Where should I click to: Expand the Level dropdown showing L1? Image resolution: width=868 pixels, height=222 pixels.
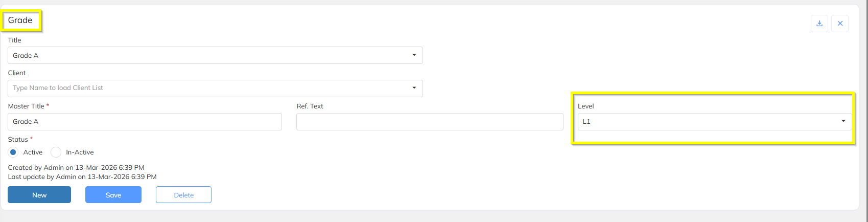click(843, 122)
